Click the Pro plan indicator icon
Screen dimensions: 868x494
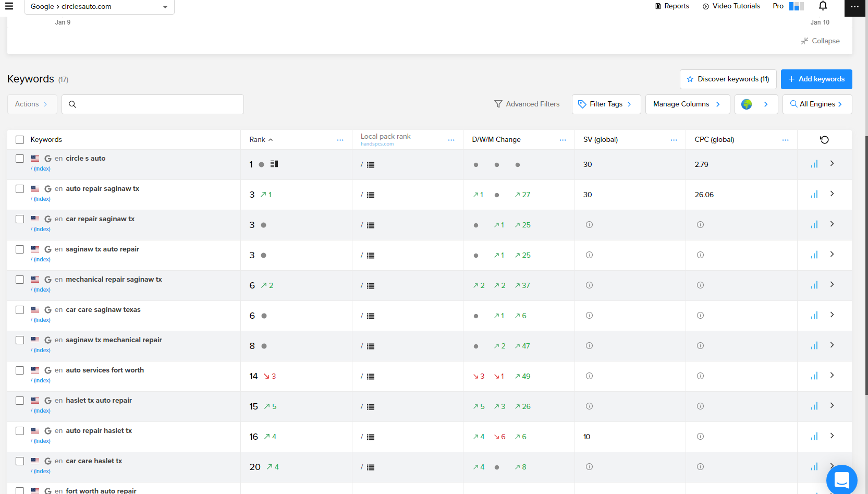point(796,6)
